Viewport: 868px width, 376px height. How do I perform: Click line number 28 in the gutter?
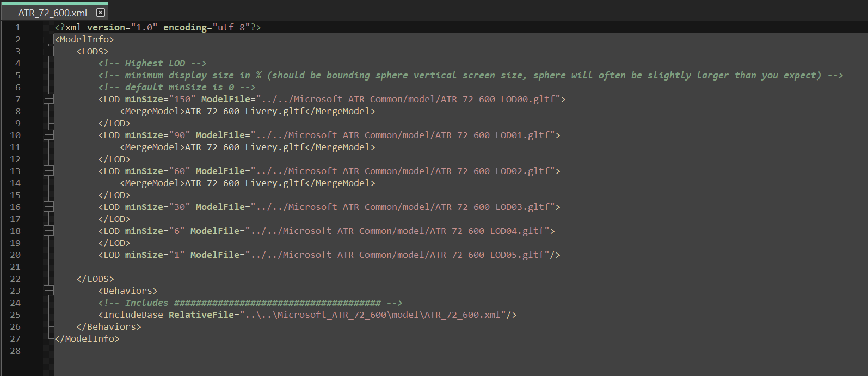pyautogui.click(x=15, y=350)
